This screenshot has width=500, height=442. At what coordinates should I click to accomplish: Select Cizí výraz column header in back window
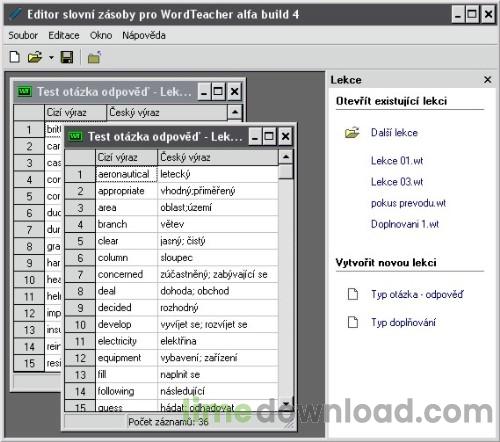75,112
